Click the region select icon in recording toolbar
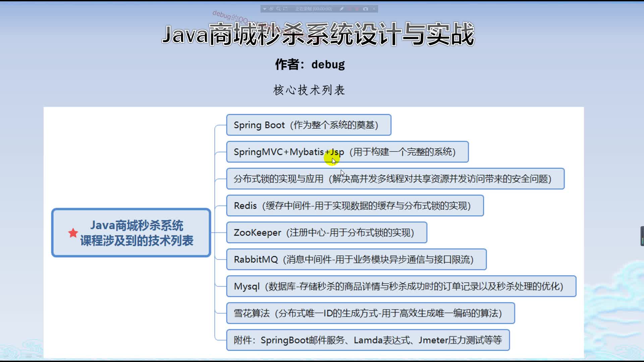Image resolution: width=644 pixels, height=362 pixels. tap(285, 9)
